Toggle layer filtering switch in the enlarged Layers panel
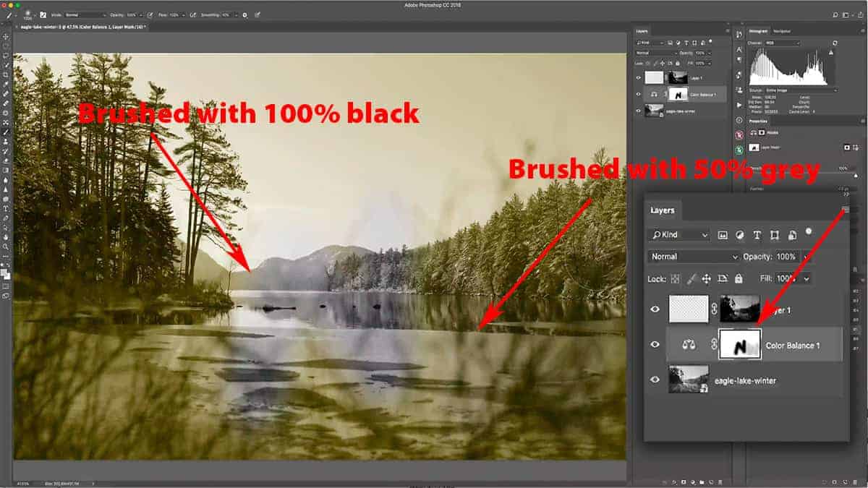The width and height of the screenshot is (868, 488). (x=809, y=231)
